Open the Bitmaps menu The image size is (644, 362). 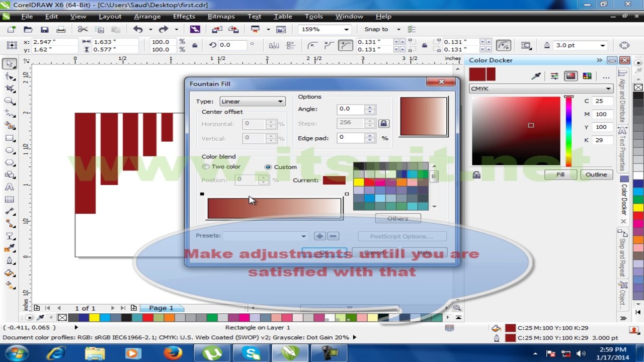221,17
